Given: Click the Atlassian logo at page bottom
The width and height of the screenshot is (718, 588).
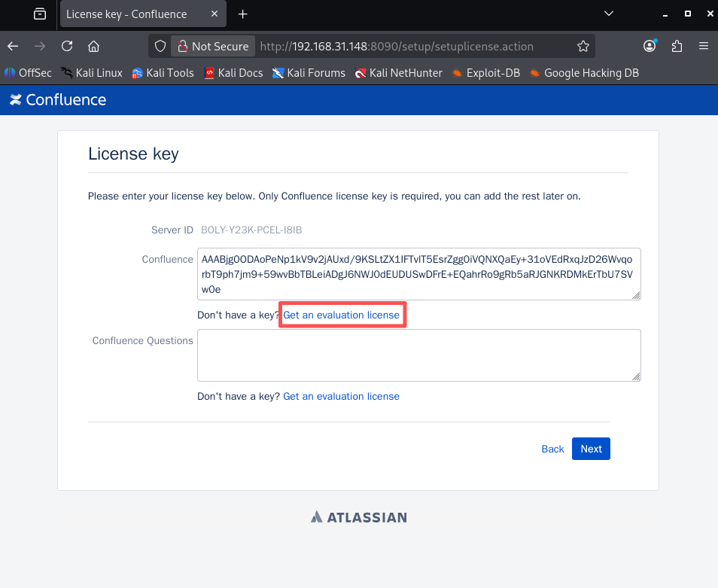Looking at the screenshot, I should (358, 517).
